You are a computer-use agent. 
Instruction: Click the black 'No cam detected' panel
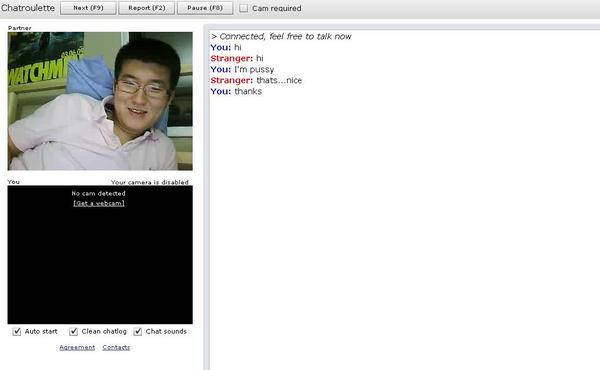[x=100, y=255]
